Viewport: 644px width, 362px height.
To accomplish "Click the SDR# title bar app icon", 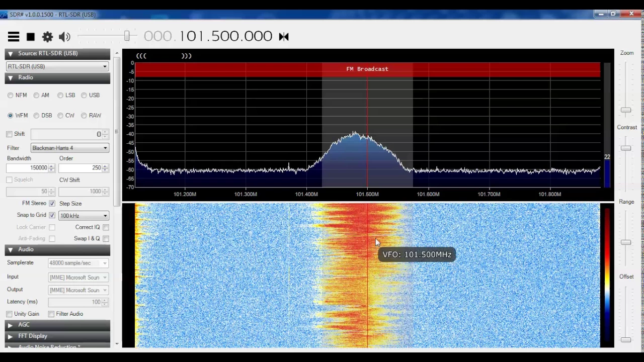I will 3,15.
